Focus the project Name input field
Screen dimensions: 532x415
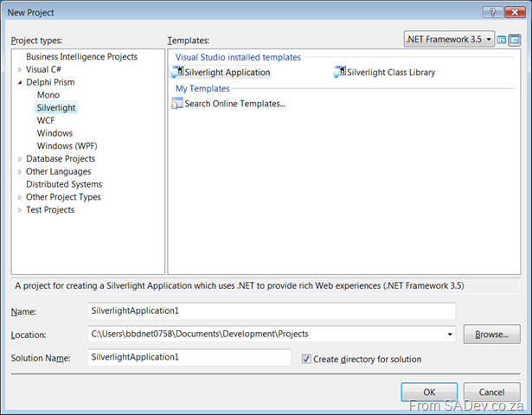pos(272,311)
